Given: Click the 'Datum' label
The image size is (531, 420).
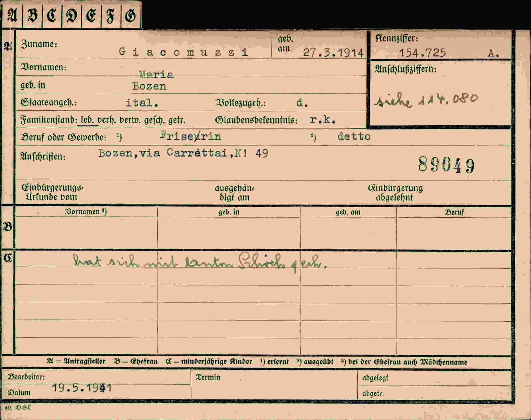Looking at the screenshot, I should tap(19, 392).
